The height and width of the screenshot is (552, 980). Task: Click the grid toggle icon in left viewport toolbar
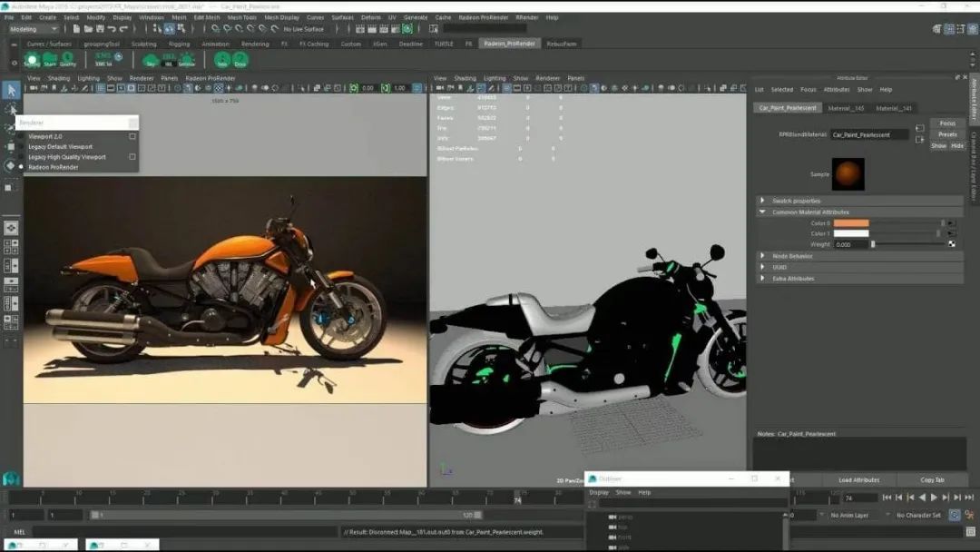(100, 88)
